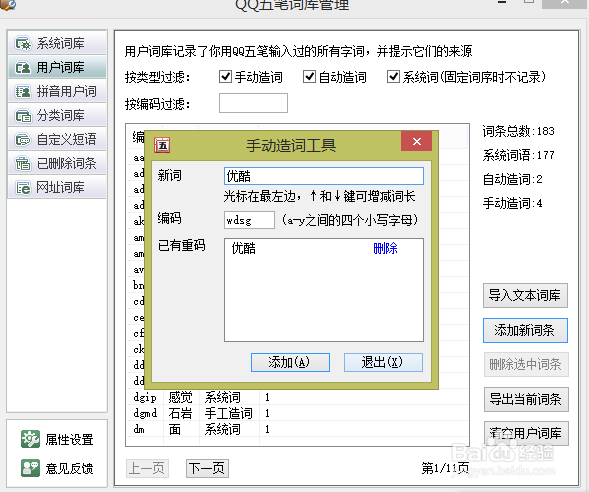Click the 退出(X) button in dialog
This screenshot has width=589, height=492.
[383, 362]
